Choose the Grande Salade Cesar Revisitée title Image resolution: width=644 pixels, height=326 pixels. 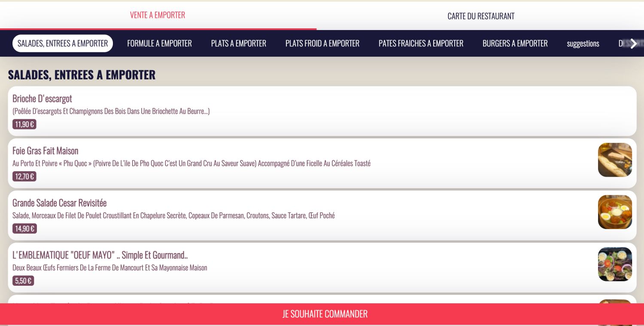pos(59,203)
